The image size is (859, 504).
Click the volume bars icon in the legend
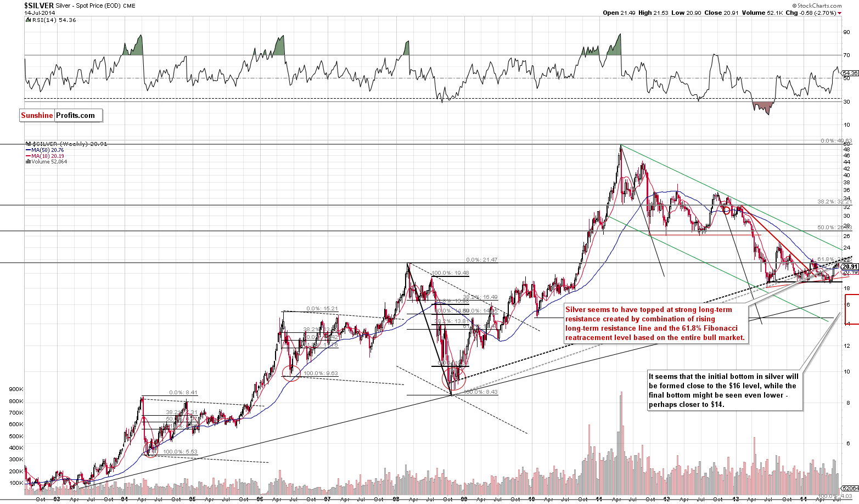[x=28, y=162]
